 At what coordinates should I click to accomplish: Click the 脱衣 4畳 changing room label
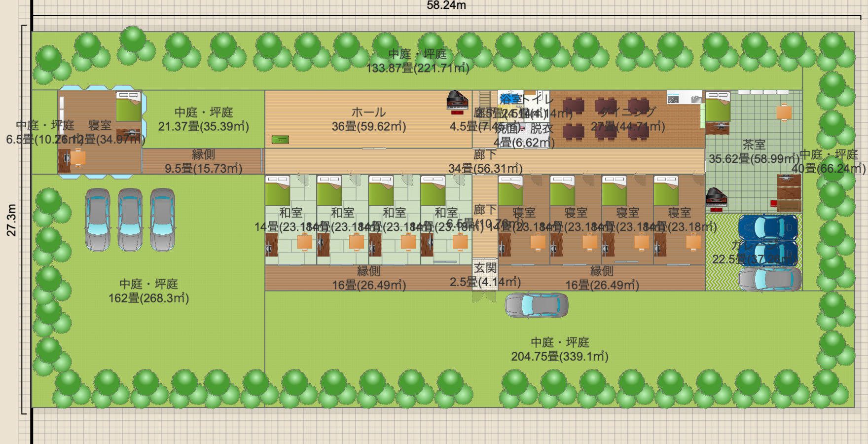pos(525,136)
